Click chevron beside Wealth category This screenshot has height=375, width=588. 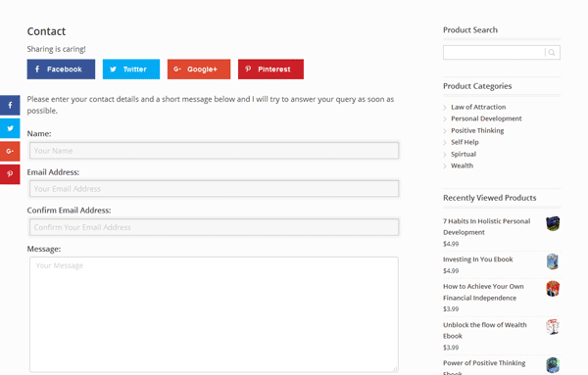coord(445,165)
